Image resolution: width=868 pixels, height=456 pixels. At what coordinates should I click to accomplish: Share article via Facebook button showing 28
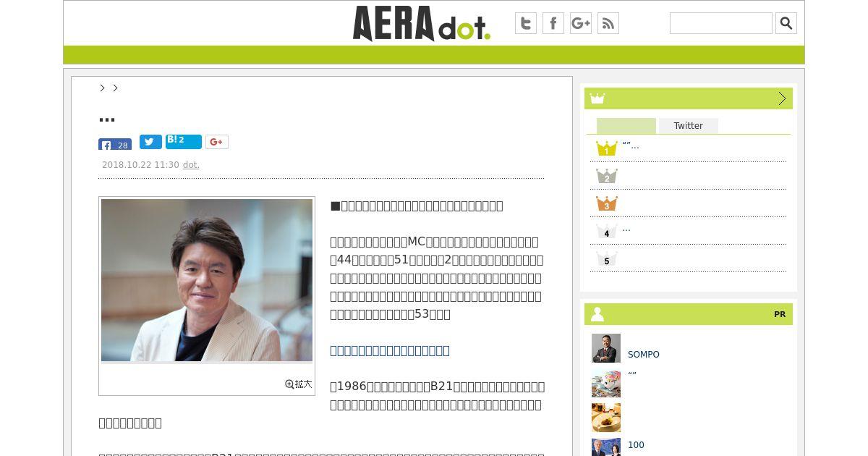(x=115, y=144)
